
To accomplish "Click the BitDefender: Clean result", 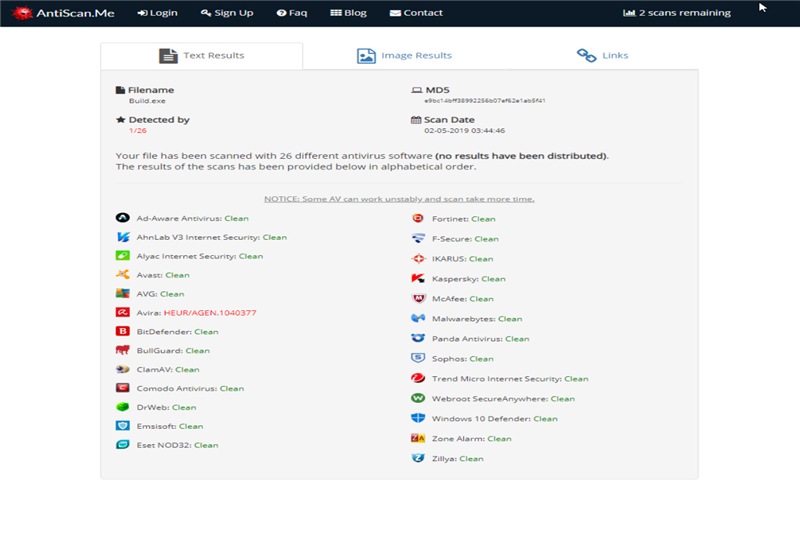I will pos(177,332).
